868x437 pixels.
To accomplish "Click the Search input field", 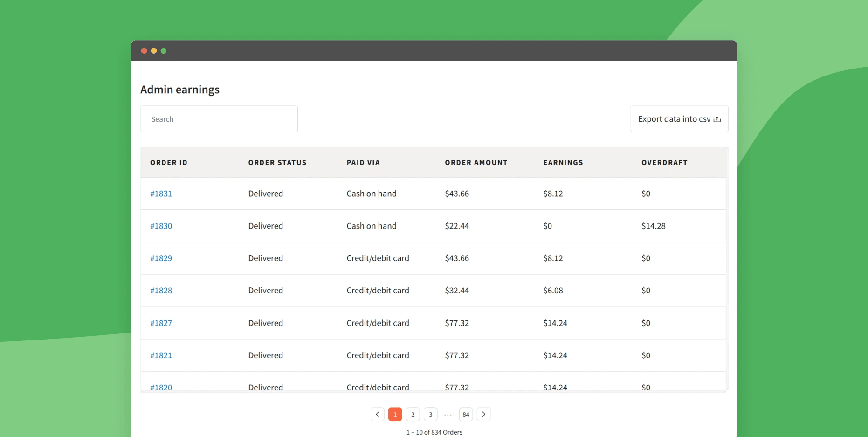I will click(x=219, y=119).
